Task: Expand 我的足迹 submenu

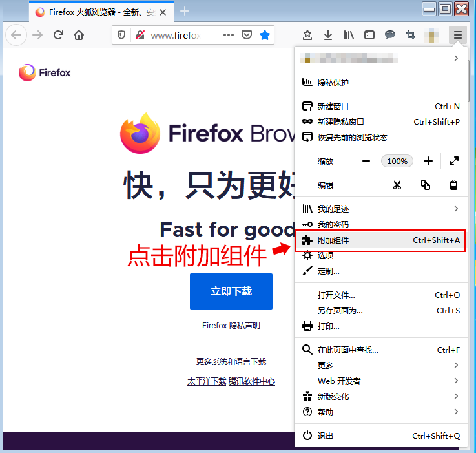Action: tap(380, 209)
